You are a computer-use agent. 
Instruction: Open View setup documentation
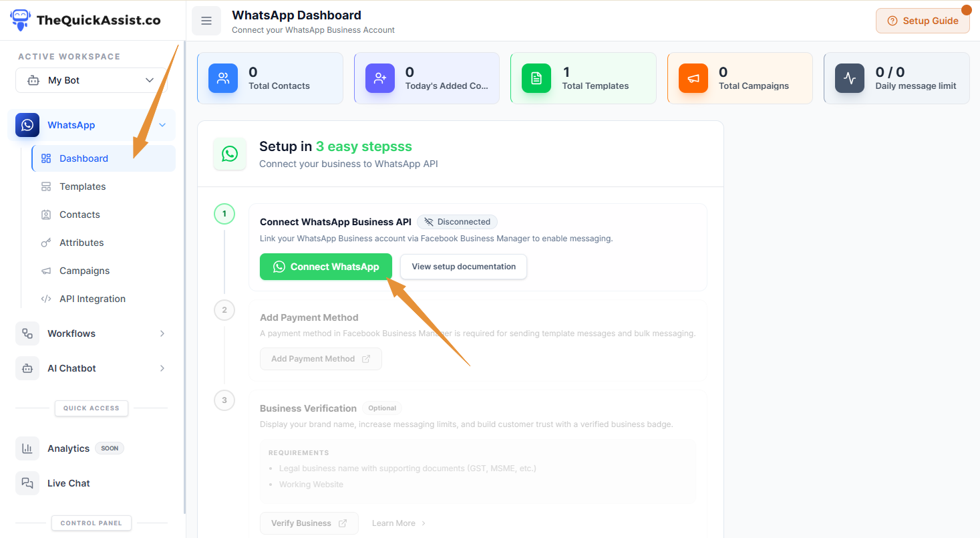tap(463, 266)
